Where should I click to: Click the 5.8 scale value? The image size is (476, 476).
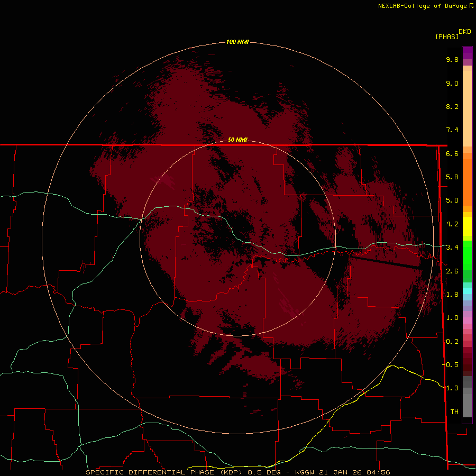point(452,177)
